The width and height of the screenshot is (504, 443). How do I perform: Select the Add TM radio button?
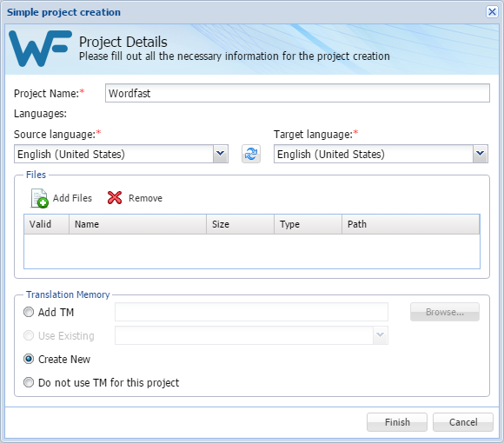tap(29, 312)
